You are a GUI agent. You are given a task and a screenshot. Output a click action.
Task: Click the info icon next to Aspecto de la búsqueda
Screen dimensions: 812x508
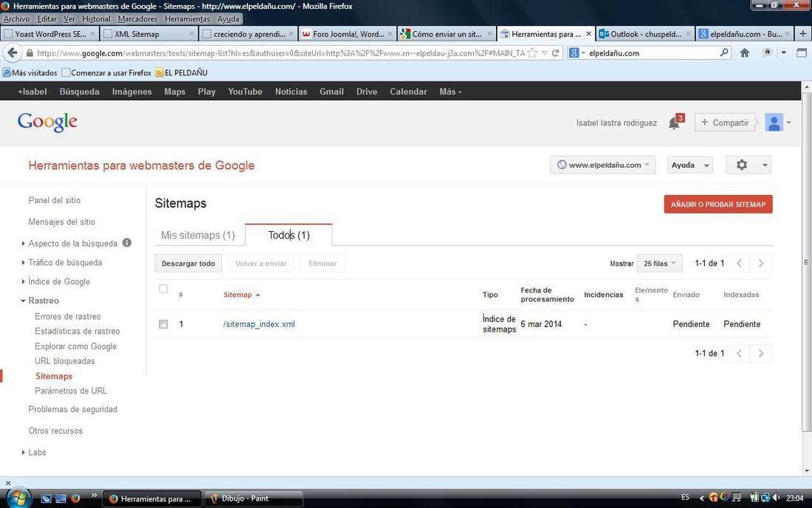(127, 242)
